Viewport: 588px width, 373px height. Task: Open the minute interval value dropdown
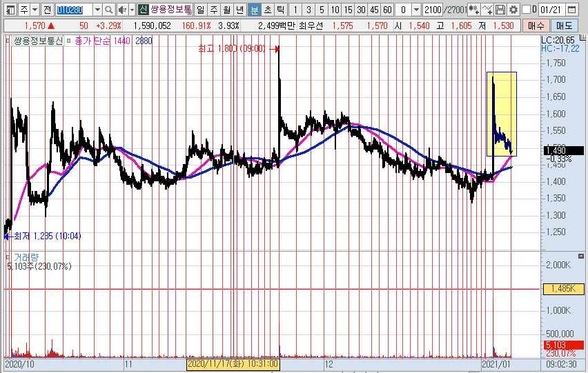[415, 10]
